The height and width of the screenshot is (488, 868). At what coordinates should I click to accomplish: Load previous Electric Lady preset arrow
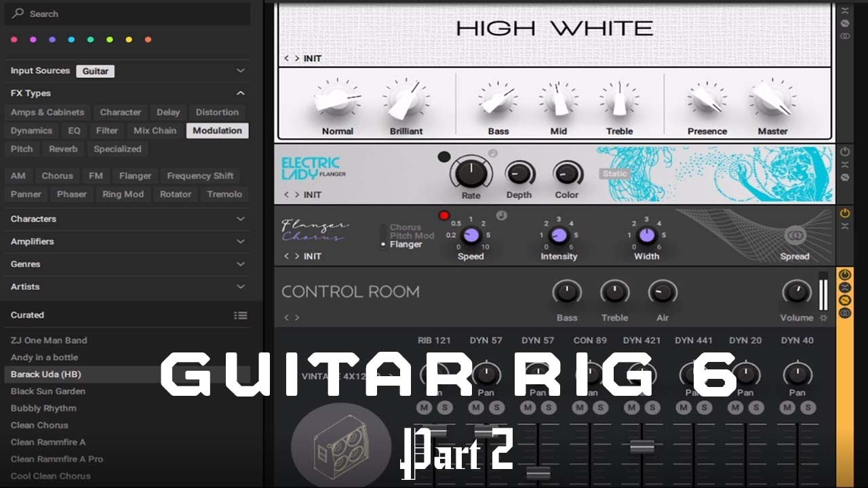click(286, 195)
